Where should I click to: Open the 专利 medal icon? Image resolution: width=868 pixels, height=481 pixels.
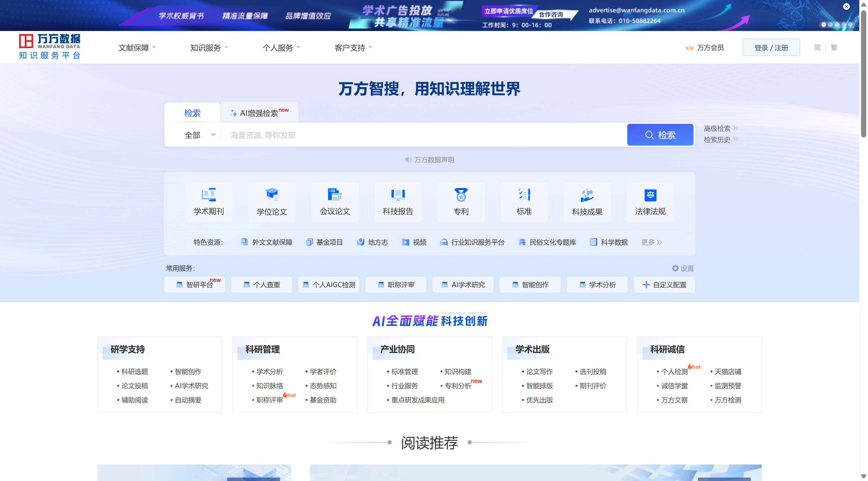click(461, 194)
